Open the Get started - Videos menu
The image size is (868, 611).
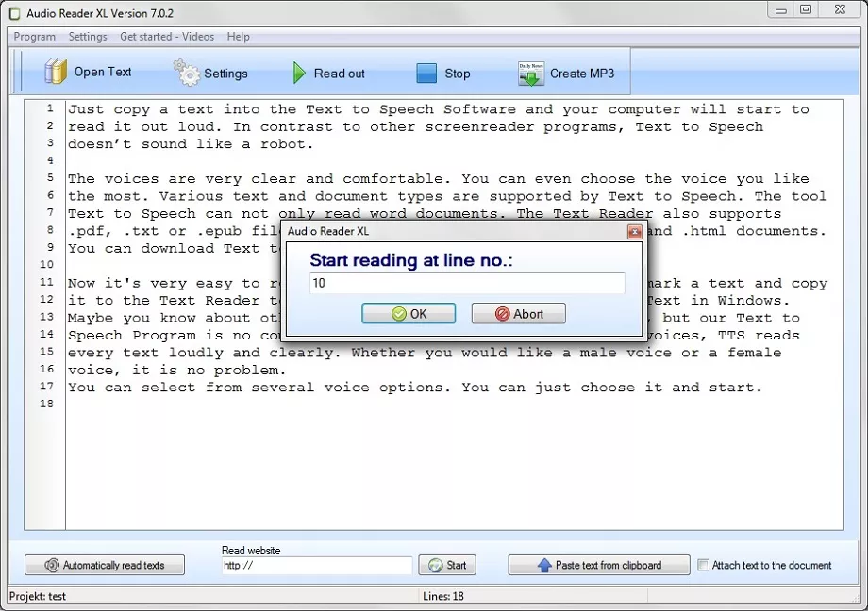[167, 37]
